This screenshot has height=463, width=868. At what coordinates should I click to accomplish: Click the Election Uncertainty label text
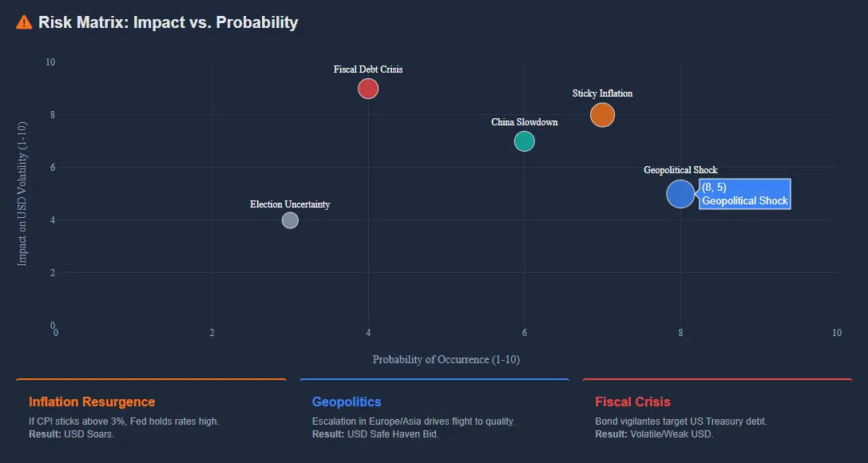(290, 204)
